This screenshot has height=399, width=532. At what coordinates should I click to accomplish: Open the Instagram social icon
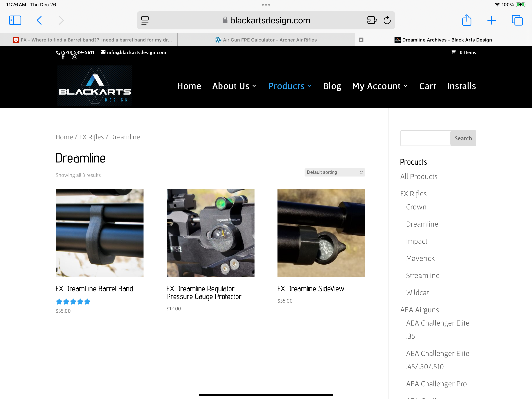pos(75,57)
